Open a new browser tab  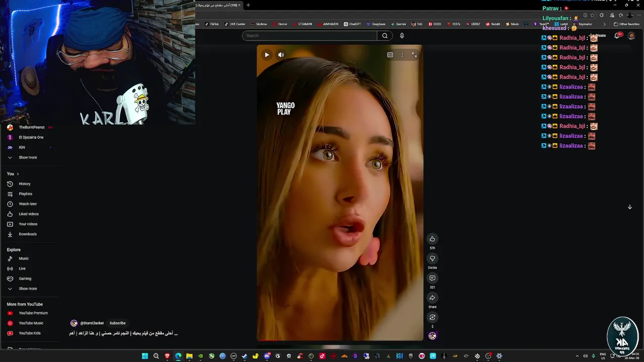[248, 5]
